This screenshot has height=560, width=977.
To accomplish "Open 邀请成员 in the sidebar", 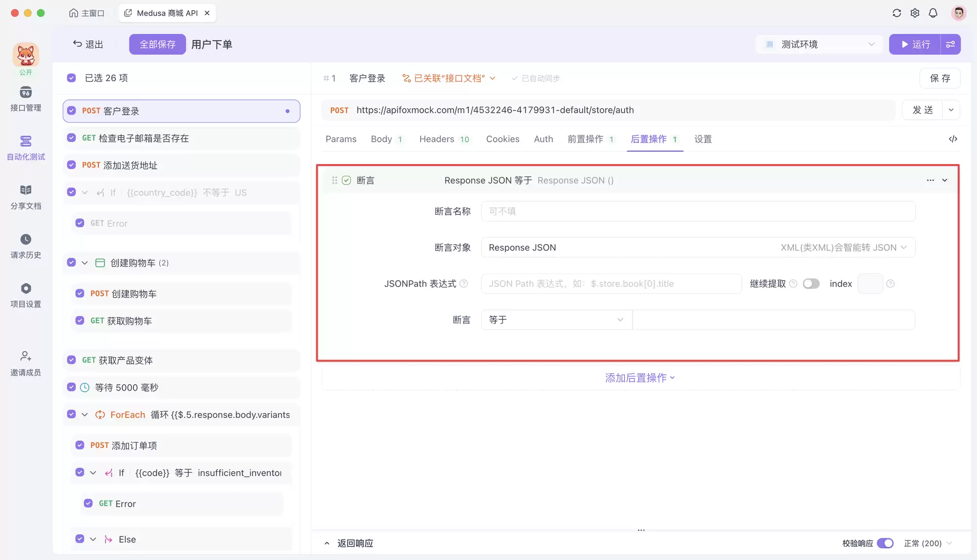I will coord(25,364).
